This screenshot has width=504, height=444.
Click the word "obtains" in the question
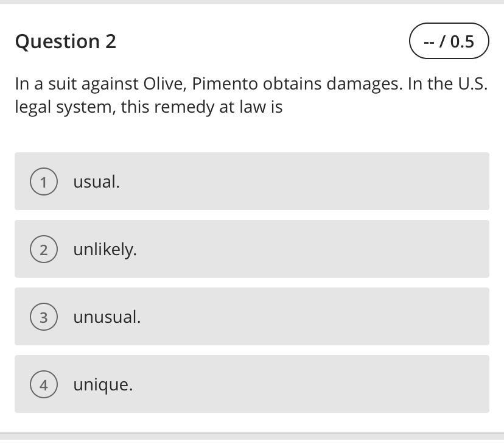[x=292, y=83]
